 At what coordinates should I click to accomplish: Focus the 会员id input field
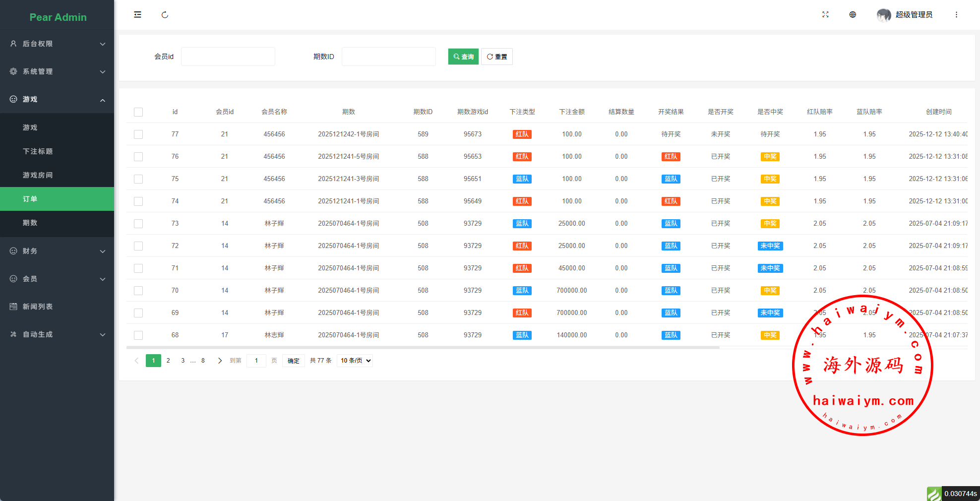click(228, 57)
